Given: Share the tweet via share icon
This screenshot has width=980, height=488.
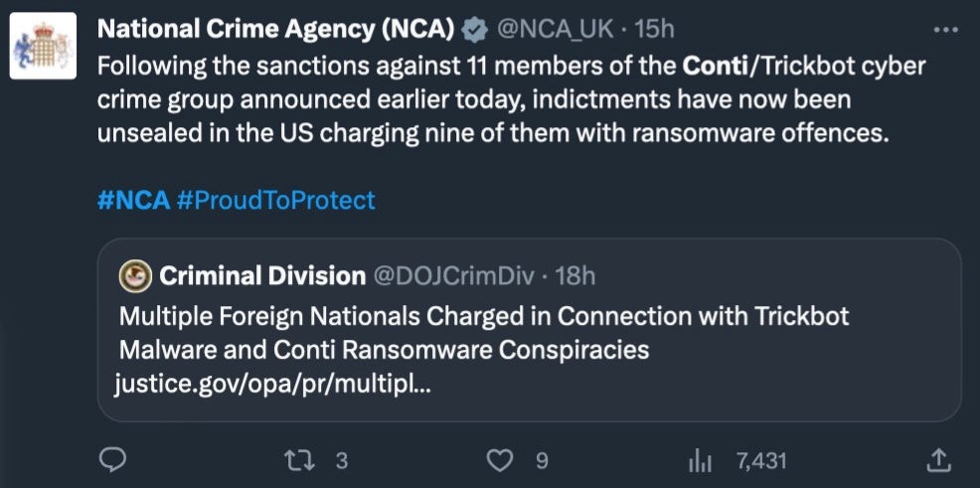Looking at the screenshot, I should tap(937, 459).
